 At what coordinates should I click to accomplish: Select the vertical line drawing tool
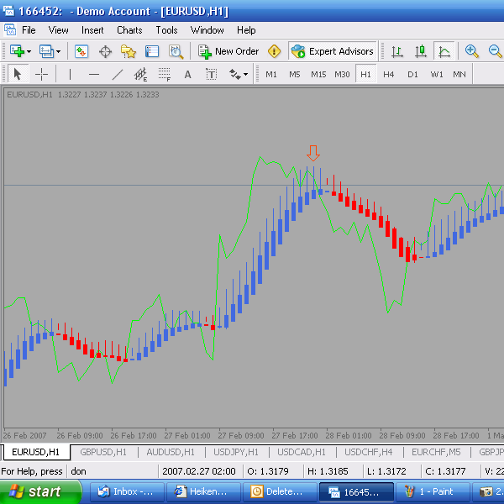pos(70,74)
